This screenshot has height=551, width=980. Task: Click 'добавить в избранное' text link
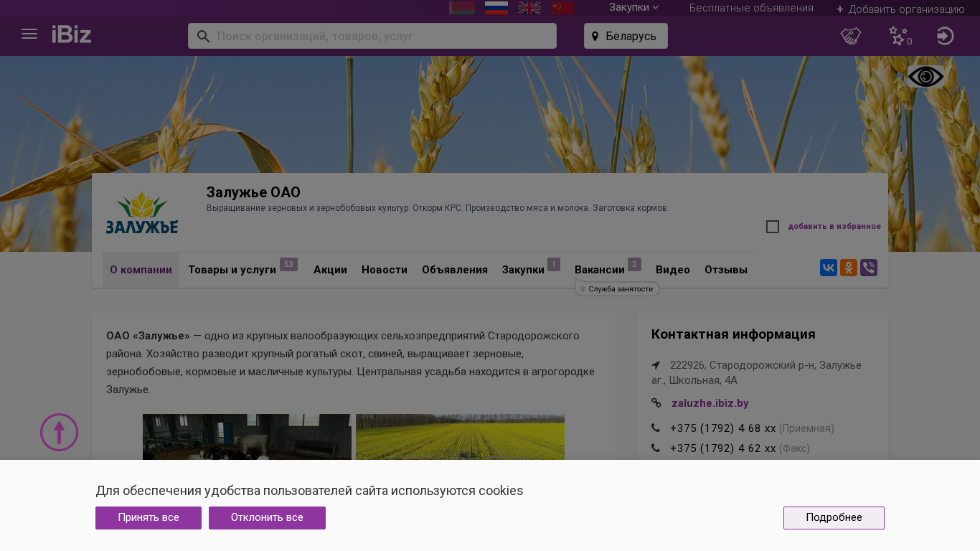834,227
